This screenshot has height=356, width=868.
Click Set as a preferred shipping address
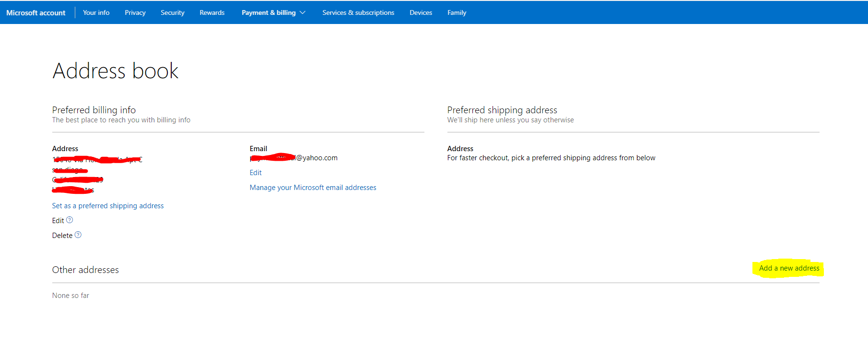pos(108,206)
